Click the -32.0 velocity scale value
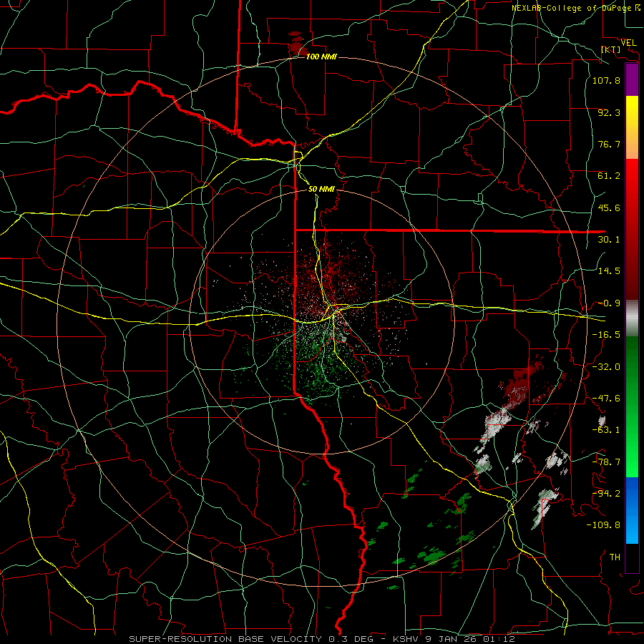 [606, 367]
